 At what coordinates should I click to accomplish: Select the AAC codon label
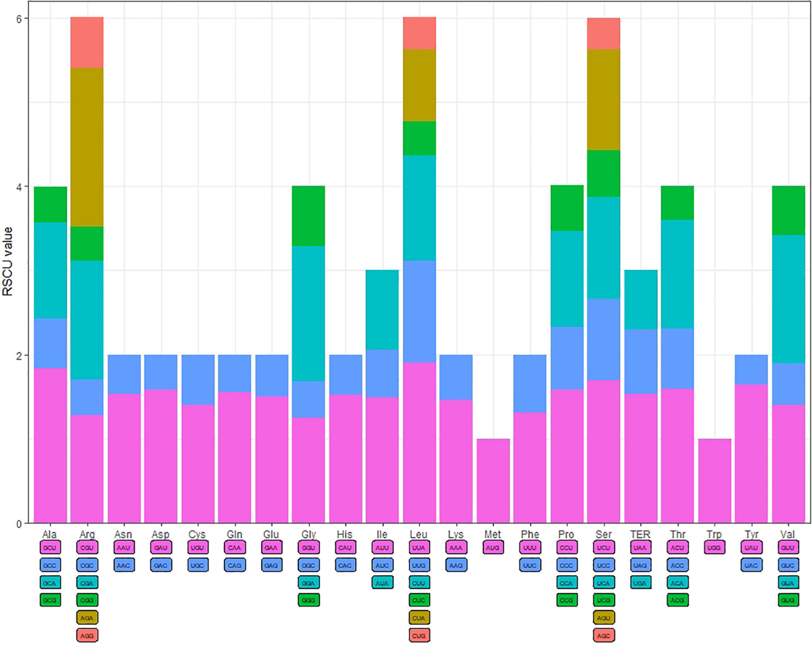(x=124, y=565)
